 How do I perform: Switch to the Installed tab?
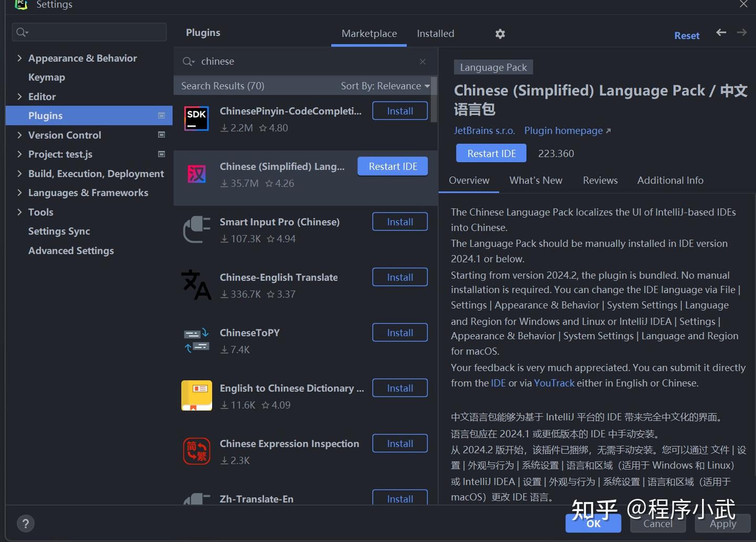pyautogui.click(x=435, y=34)
